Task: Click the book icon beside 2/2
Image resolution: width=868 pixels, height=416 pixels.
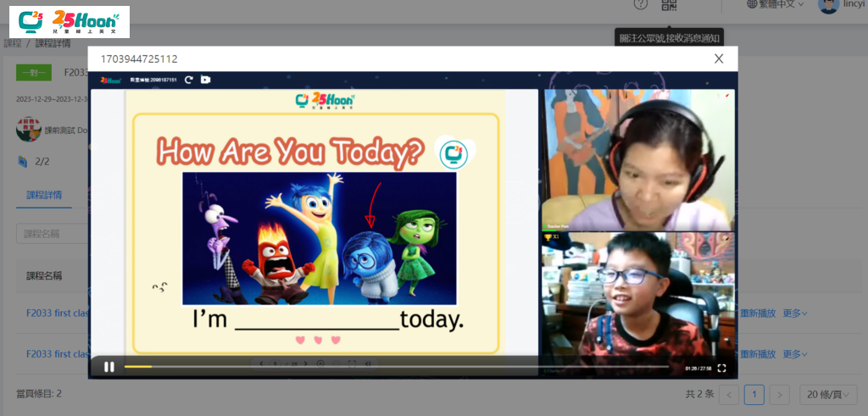Action: 23,162
